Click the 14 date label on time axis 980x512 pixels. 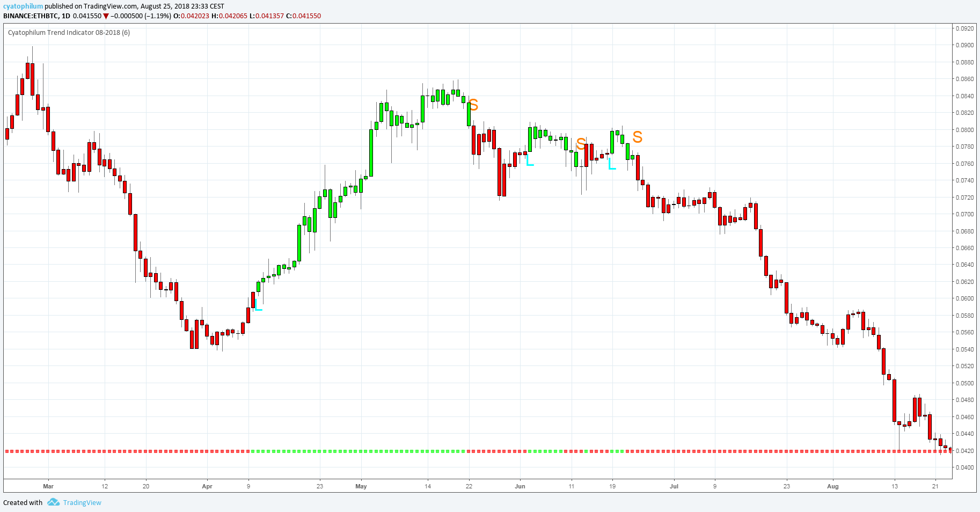tap(428, 486)
